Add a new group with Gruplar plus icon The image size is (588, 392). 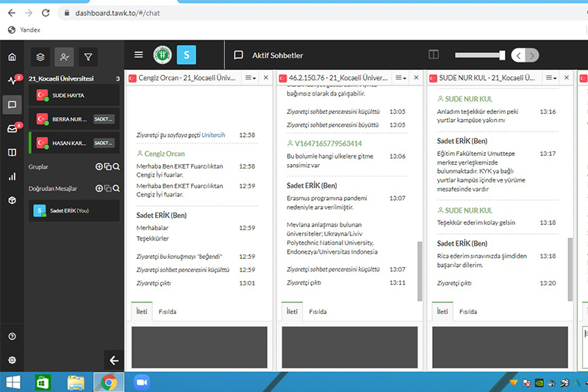tap(99, 167)
